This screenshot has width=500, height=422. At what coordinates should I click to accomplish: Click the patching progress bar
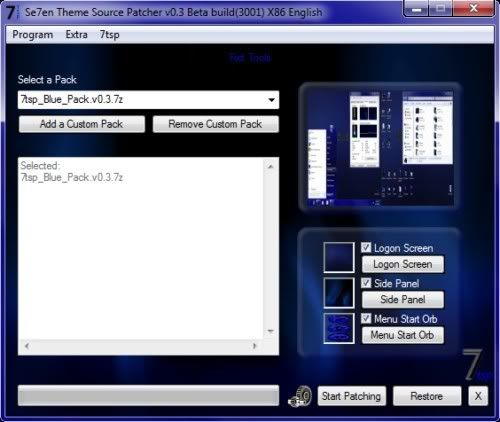point(148,396)
